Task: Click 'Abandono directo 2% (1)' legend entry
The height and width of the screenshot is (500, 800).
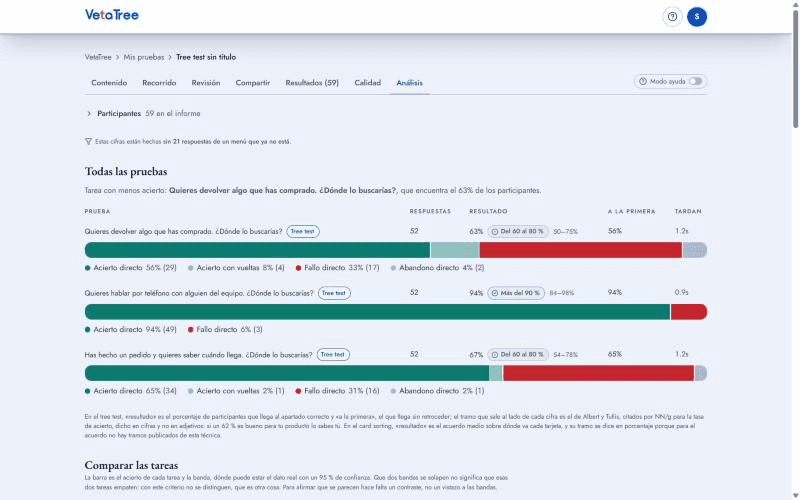Action: click(x=437, y=391)
